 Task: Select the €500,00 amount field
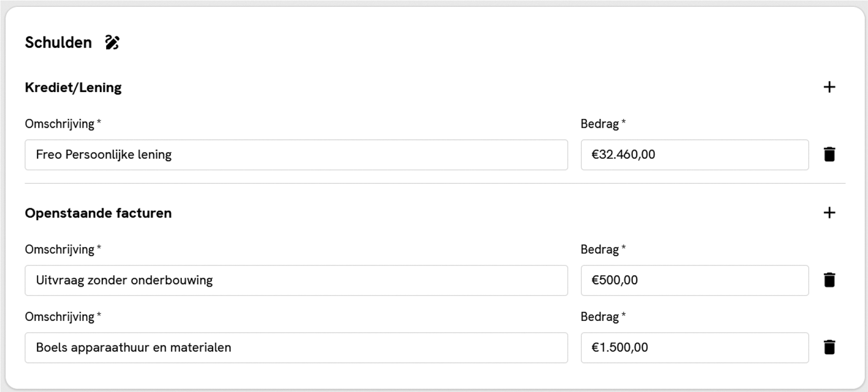[694, 280]
